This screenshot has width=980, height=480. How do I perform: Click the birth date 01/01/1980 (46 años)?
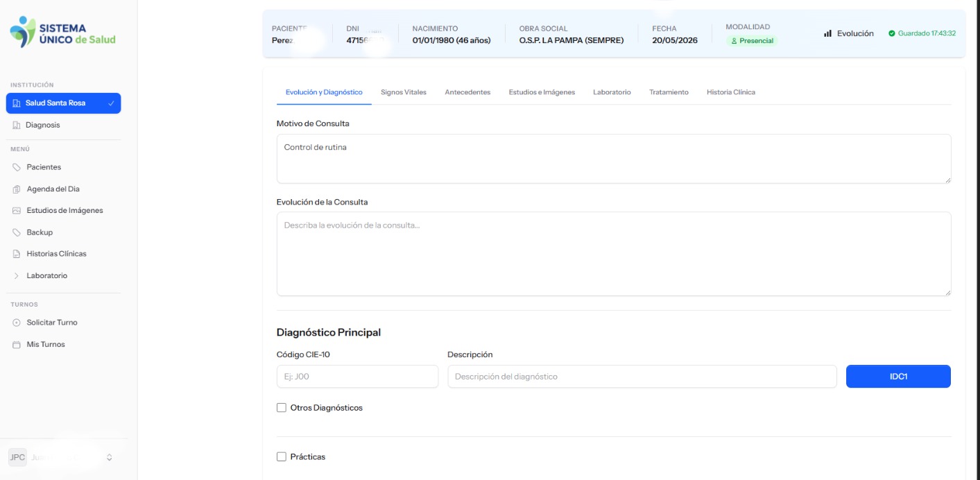tap(452, 40)
